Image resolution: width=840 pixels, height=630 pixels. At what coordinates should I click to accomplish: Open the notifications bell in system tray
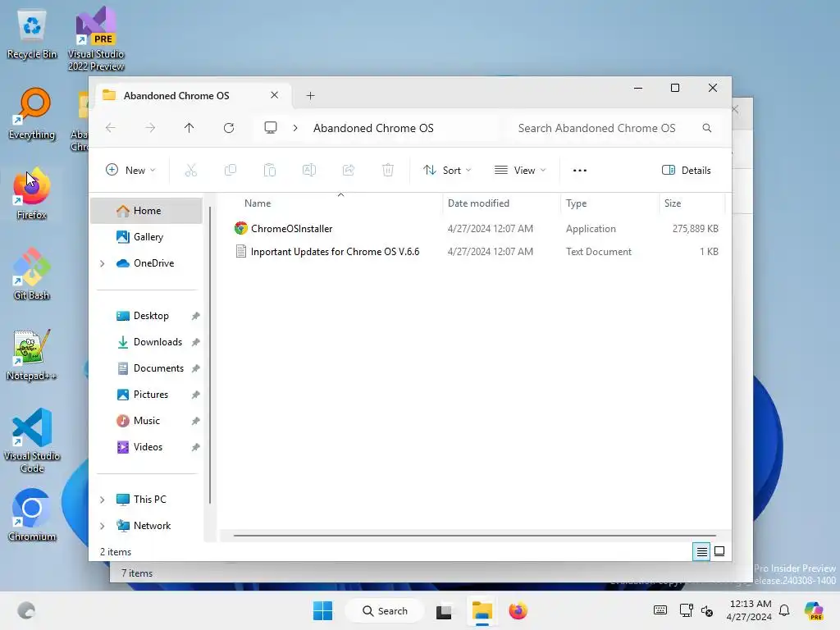[x=784, y=610]
